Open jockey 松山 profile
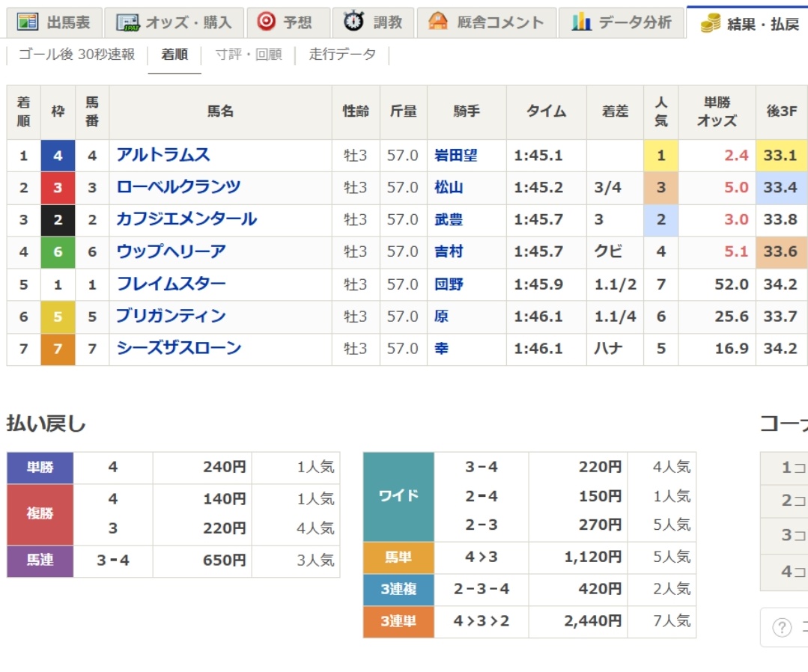 [x=449, y=187]
